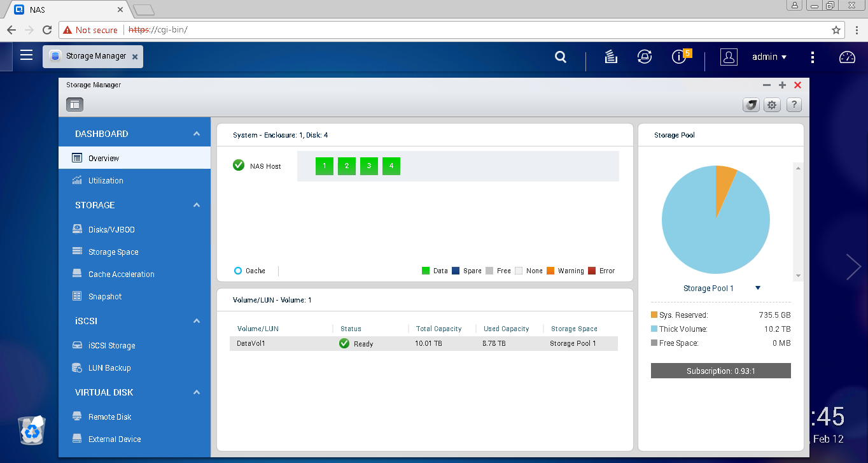Toggle the sidebar panel view button
Viewport: 868px width, 463px height.
pyautogui.click(x=75, y=104)
